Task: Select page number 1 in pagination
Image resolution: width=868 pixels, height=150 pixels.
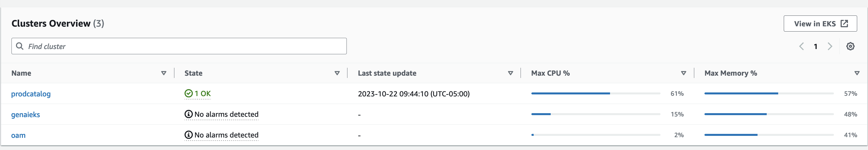Action: pos(816,46)
